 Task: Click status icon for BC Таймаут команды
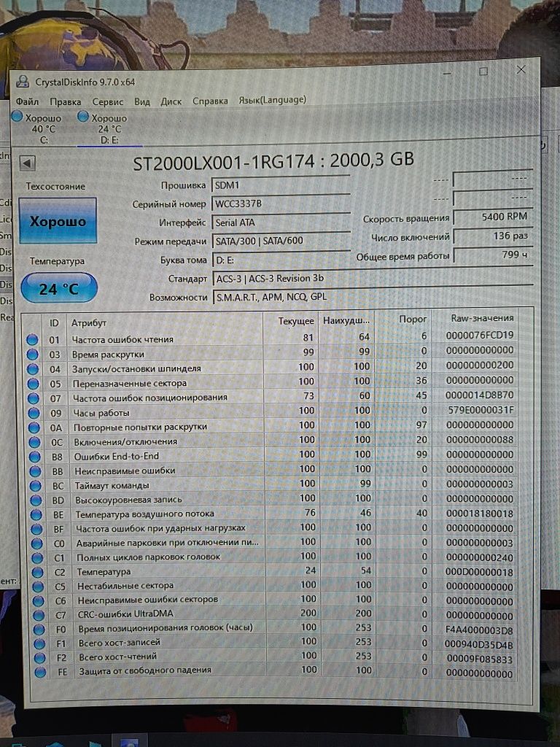coord(36,486)
